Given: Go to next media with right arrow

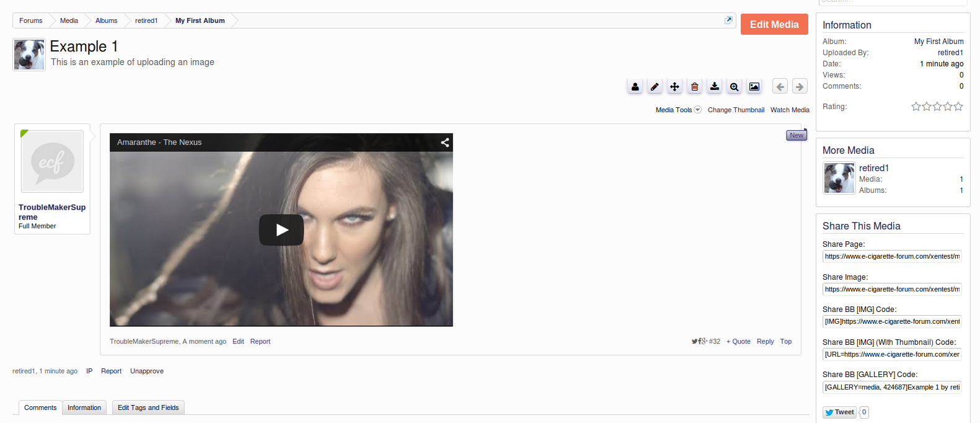Looking at the screenshot, I should 800,87.
